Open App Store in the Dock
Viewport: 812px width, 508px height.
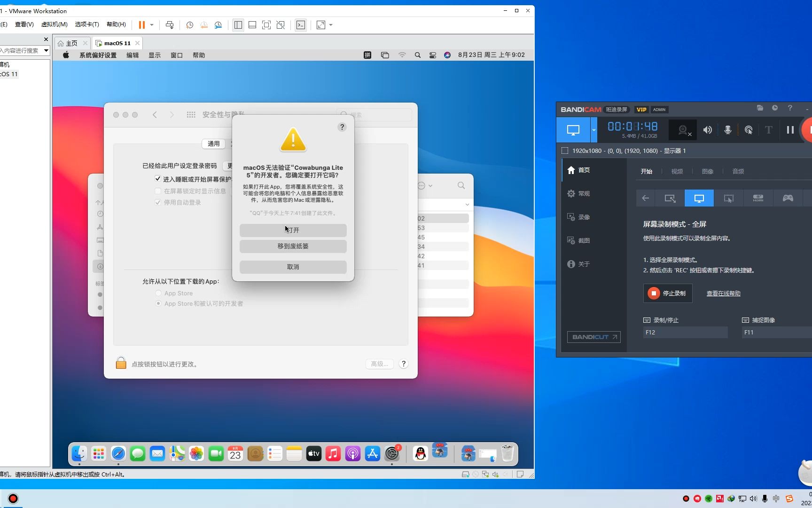point(372,453)
